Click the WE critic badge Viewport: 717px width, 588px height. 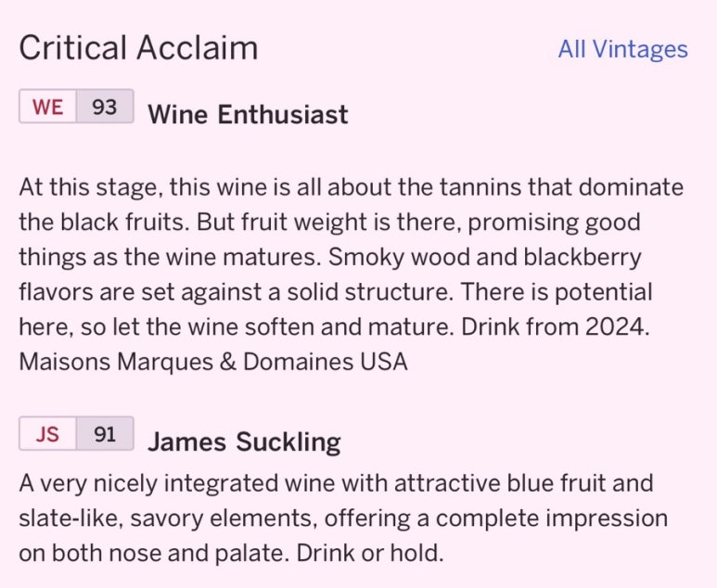pyautogui.click(x=47, y=107)
